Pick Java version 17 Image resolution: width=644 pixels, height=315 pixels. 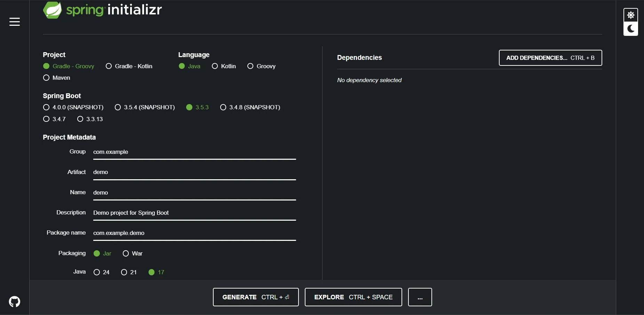[x=156, y=272]
